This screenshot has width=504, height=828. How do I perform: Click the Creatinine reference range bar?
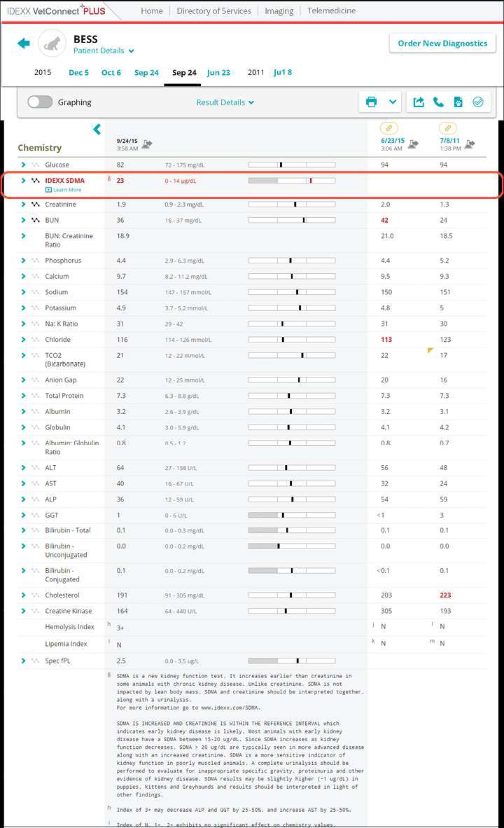292,205
